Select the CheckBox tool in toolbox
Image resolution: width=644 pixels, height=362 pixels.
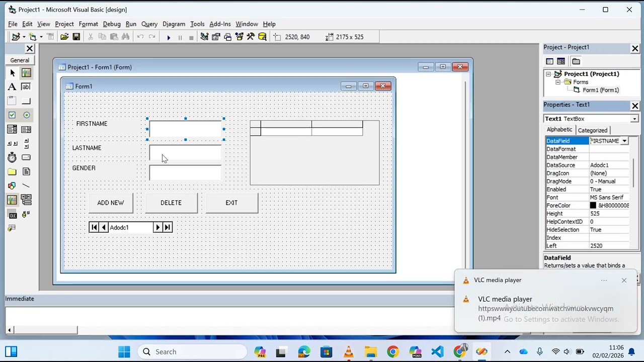[12, 115]
